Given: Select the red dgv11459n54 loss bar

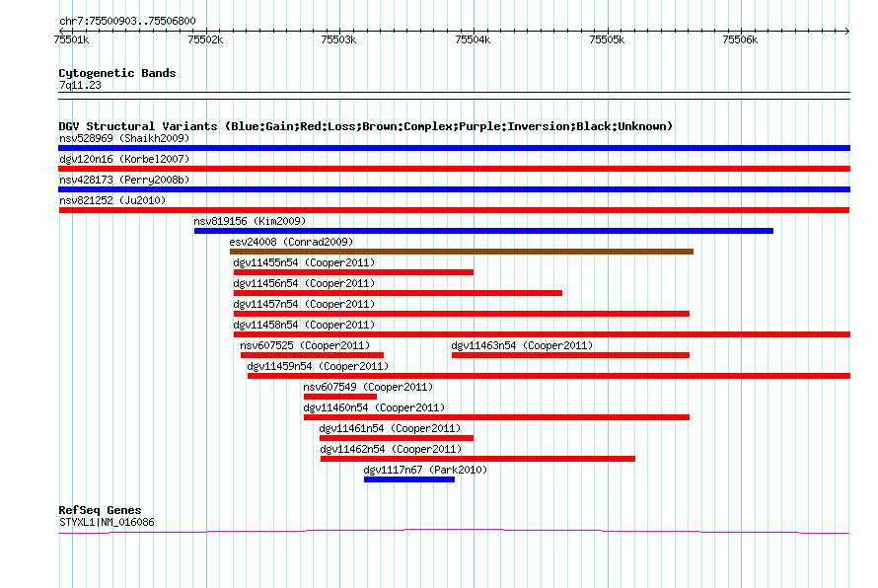Looking at the screenshot, I should (x=549, y=376).
